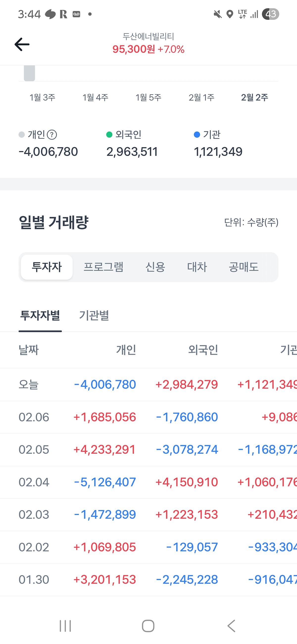Tap the back arrow in the header
This screenshot has height=644, width=297.
22,45
